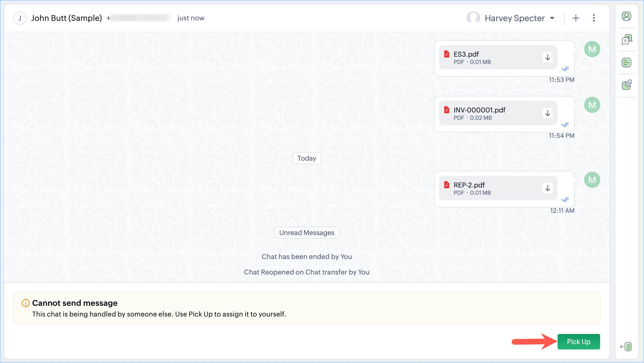Download the INV-000001.pdf attachment
This screenshot has width=644, height=363.
(x=547, y=113)
